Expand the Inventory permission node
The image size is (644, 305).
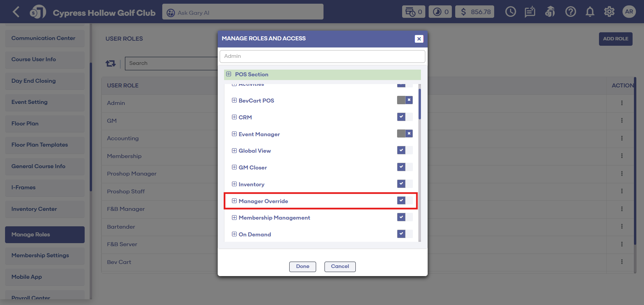[234, 184]
